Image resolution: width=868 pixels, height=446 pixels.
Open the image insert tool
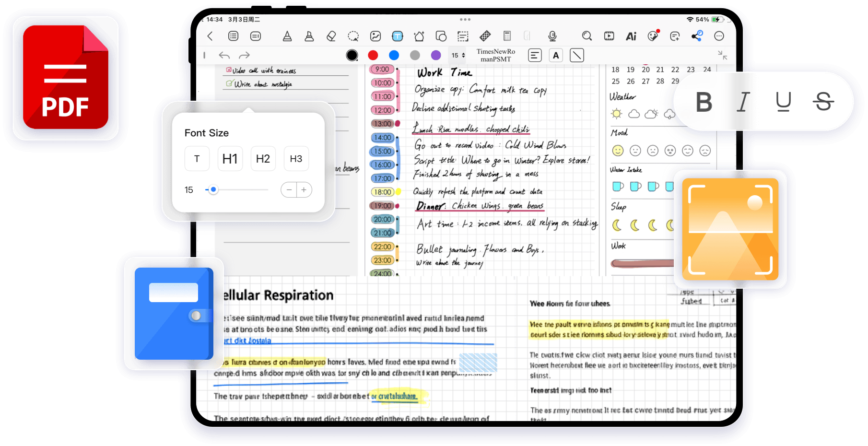click(375, 36)
